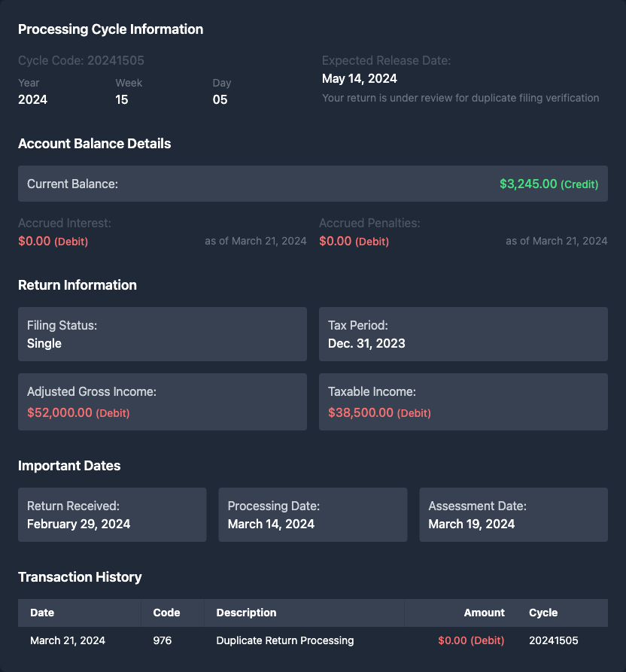Click the Expected Release Date May 14, 2024
The width and height of the screenshot is (626, 672).
[x=360, y=78]
